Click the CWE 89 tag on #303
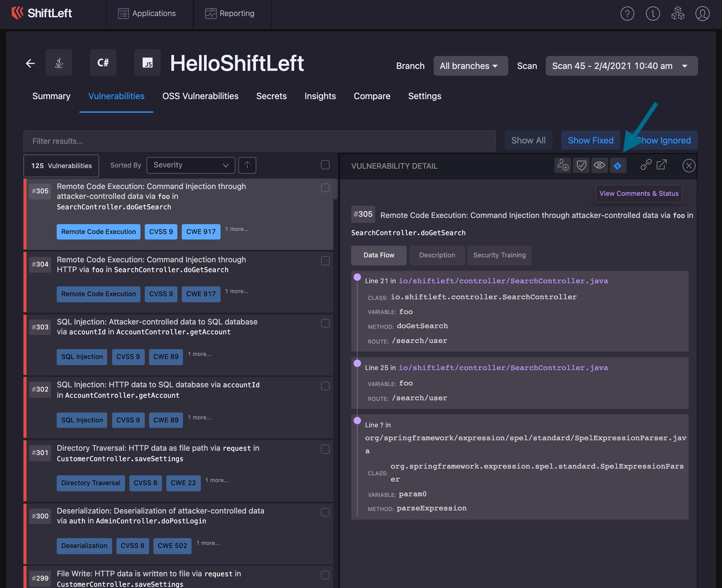 pyautogui.click(x=166, y=357)
